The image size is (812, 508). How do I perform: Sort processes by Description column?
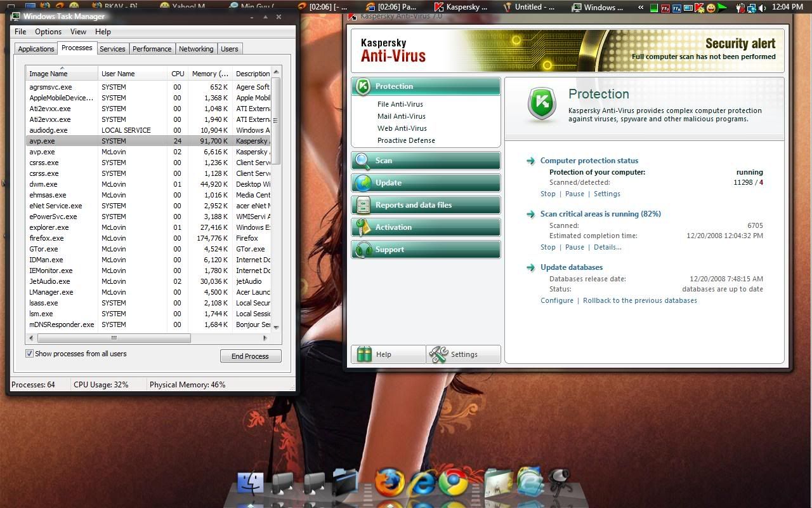click(252, 74)
